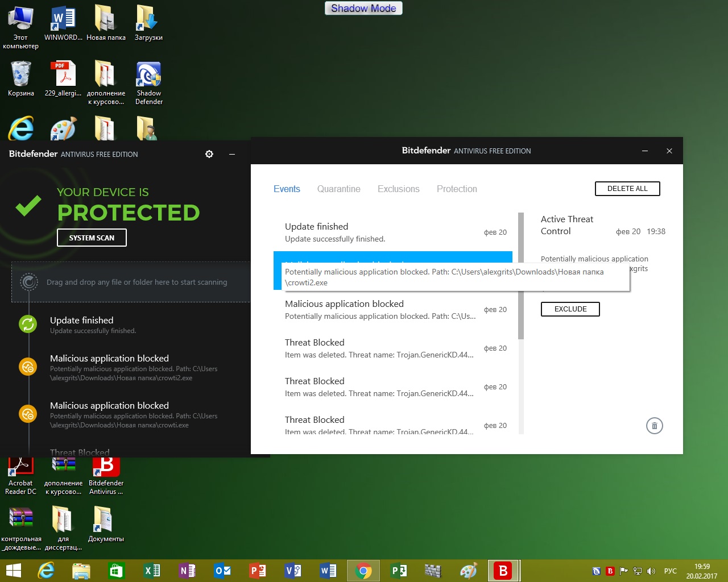Screen dimensions: 728x582
Task: Select the WINWORD desktop shortcut
Action: pyautogui.click(x=63, y=24)
